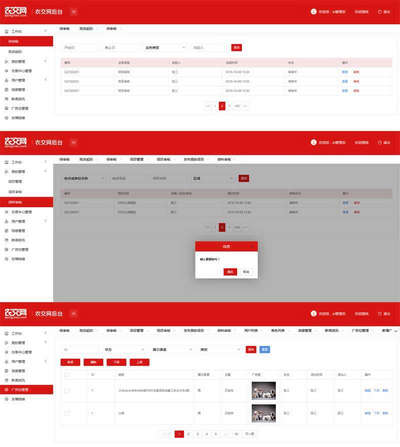Click the red search button in the first screen's filter
This screenshot has height=447, width=400.
click(x=236, y=48)
